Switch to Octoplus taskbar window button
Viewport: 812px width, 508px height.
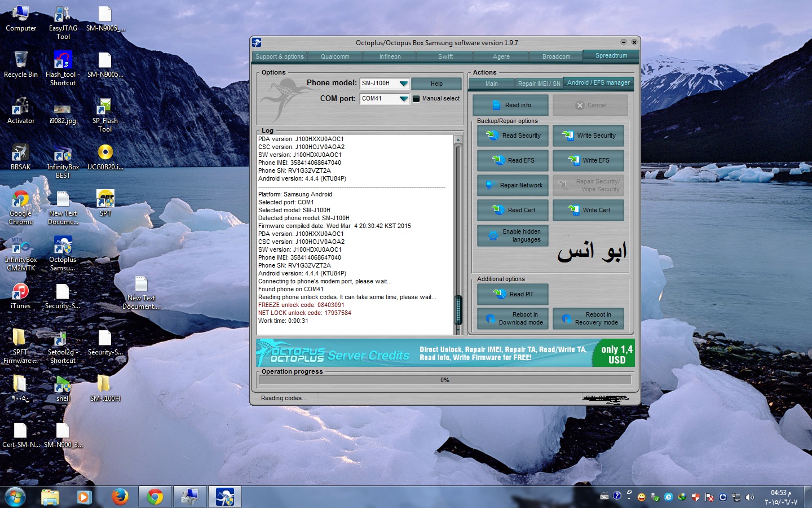pyautogui.click(x=224, y=497)
